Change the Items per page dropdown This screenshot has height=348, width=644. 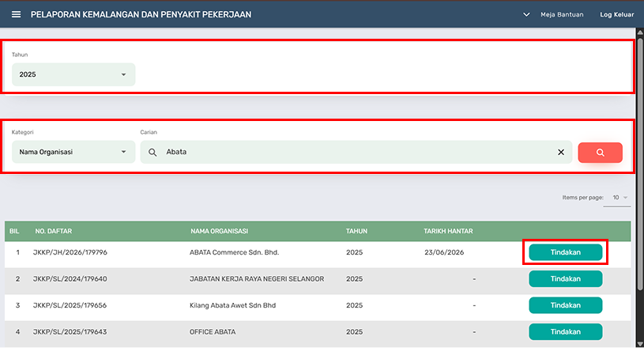click(x=617, y=198)
